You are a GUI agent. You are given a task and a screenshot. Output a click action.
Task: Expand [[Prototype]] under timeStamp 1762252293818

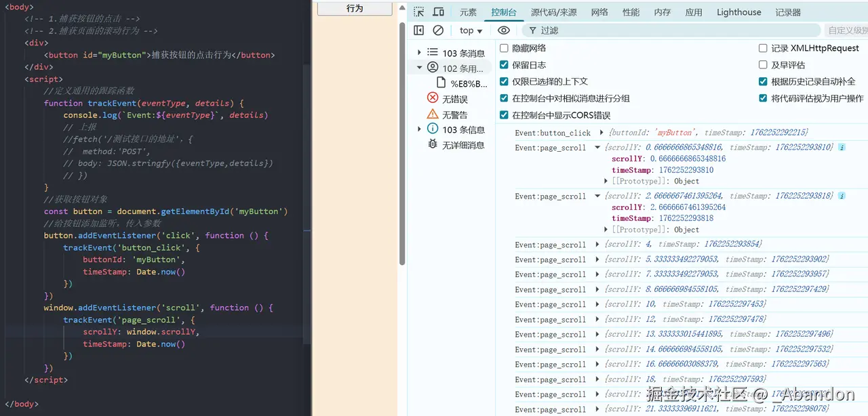606,230
